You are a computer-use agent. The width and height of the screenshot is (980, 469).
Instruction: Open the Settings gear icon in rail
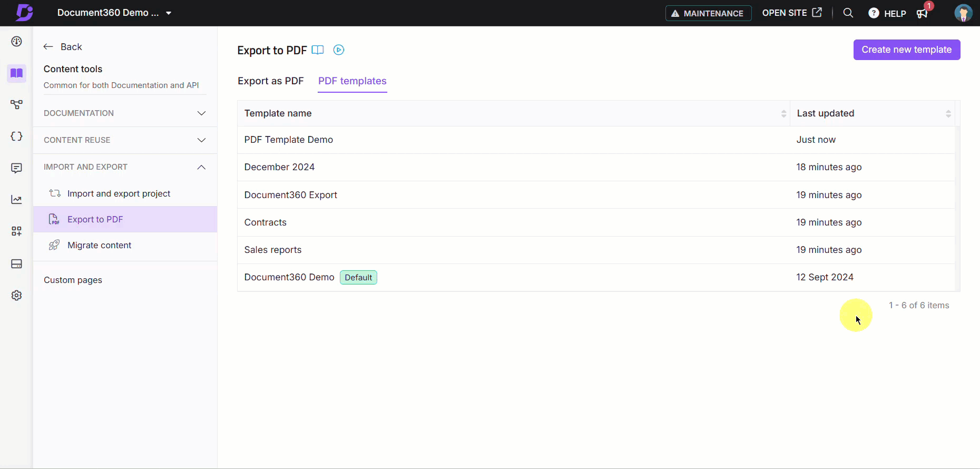[17, 295]
